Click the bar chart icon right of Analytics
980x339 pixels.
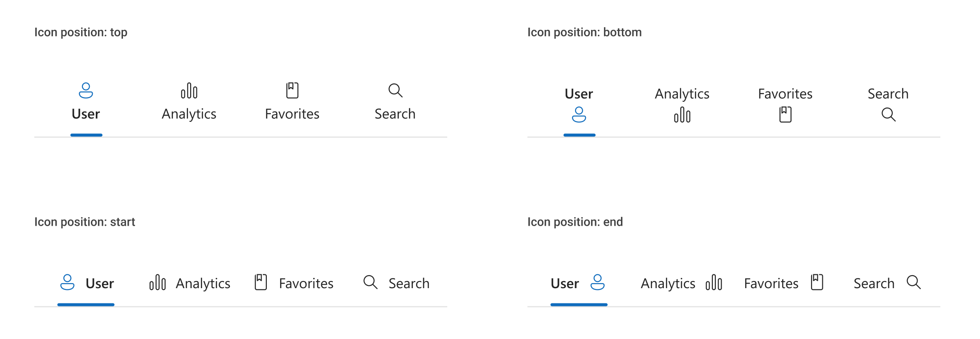pos(714,282)
